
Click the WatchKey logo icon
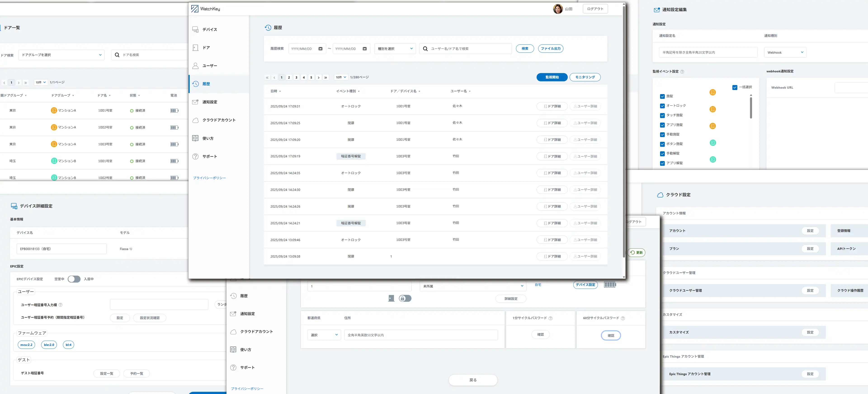tap(195, 9)
